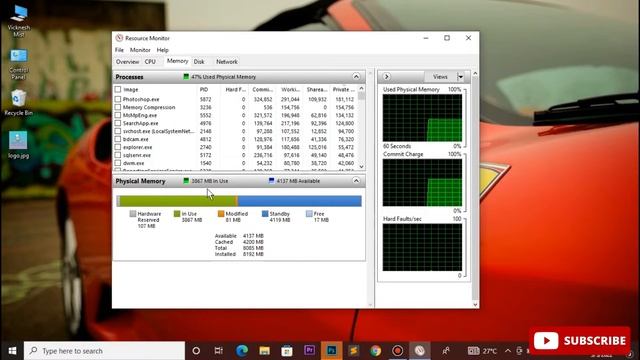Launch Microsoft Edge from taskbar

[242, 351]
